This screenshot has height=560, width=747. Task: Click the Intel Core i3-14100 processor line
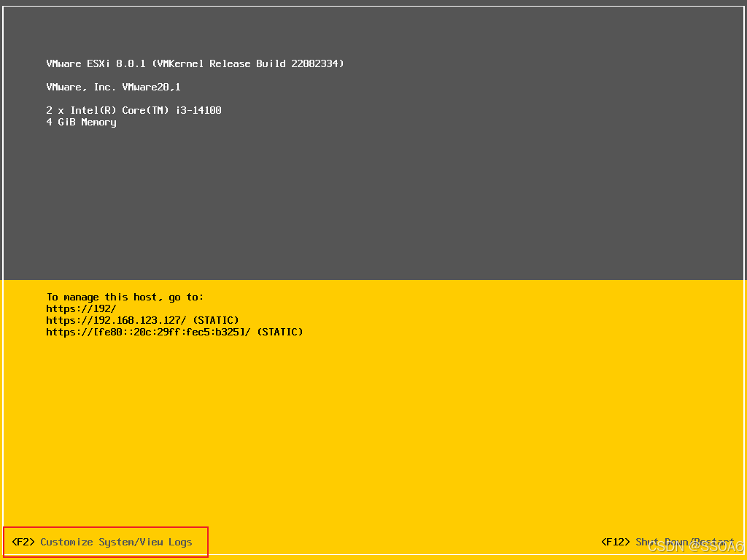coord(134,110)
